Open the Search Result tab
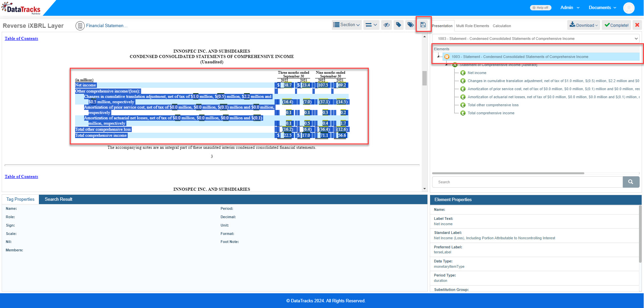 point(58,199)
